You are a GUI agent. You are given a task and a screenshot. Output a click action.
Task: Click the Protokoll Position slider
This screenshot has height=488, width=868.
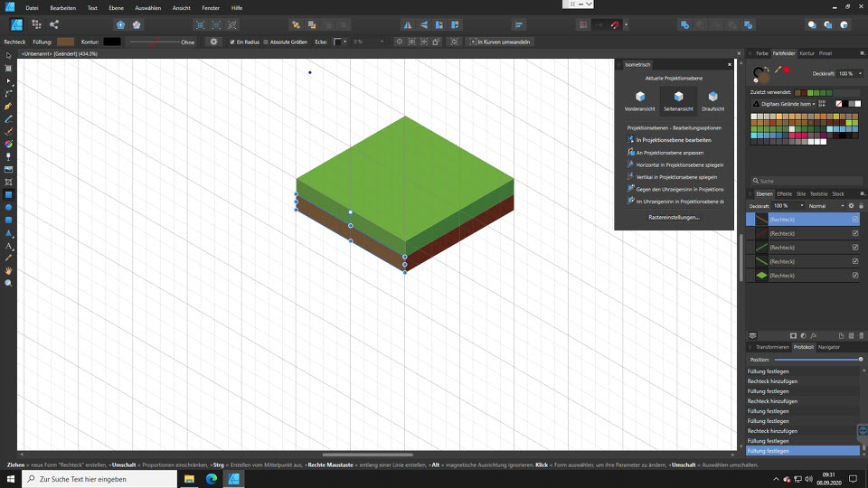[x=817, y=360]
